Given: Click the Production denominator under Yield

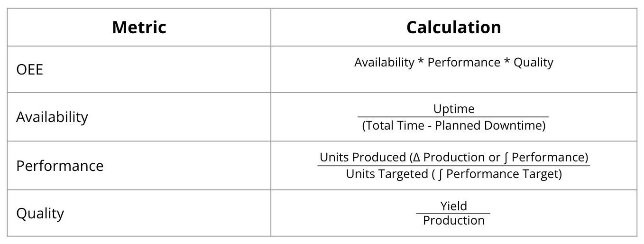Looking at the screenshot, I should click(x=453, y=221).
